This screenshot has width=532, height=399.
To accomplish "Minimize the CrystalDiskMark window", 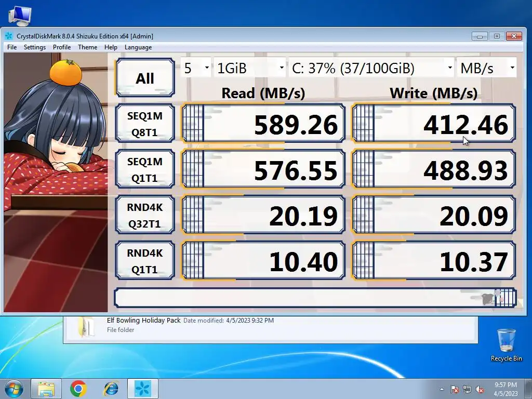I will (480, 36).
